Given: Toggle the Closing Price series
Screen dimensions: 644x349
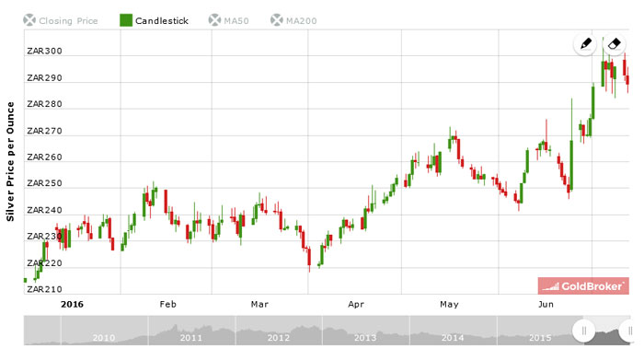Looking at the screenshot, I should click(61, 20).
